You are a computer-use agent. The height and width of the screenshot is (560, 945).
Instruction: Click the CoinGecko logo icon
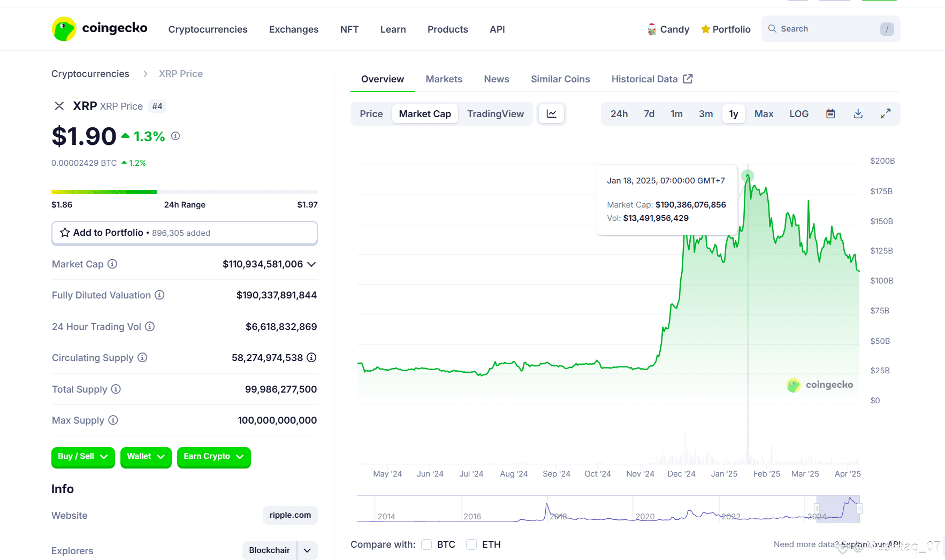pos(64,29)
